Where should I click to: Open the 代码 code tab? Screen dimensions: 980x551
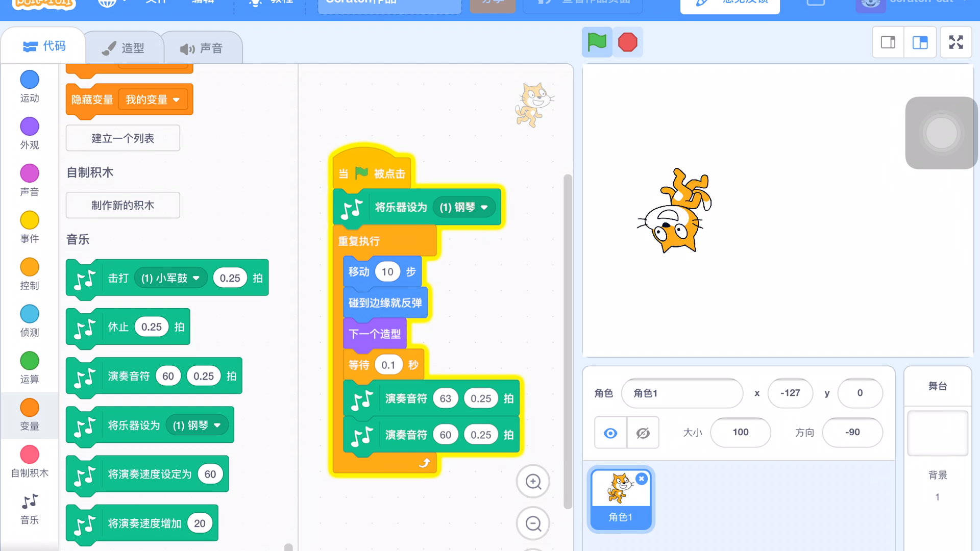[44, 46]
